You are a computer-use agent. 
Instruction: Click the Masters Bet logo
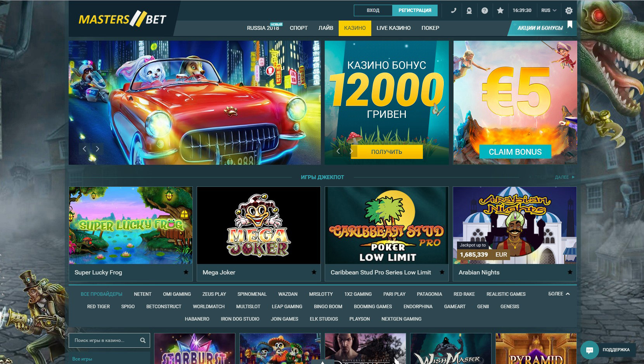tap(123, 19)
